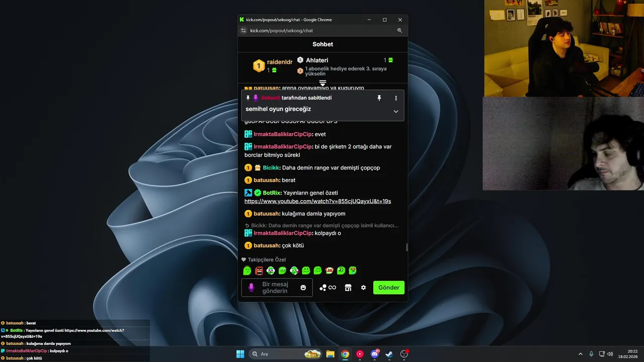Open Discord from the taskbar
The height and width of the screenshot is (362, 644).
375,354
